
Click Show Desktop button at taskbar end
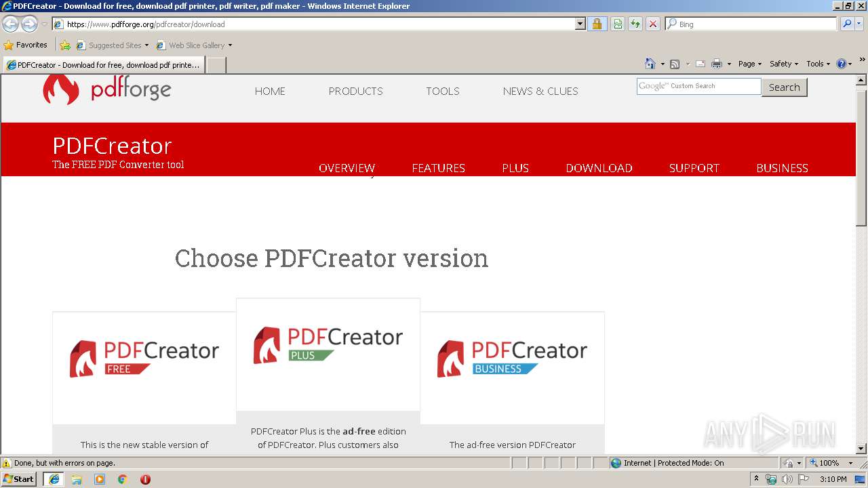tap(861, 479)
